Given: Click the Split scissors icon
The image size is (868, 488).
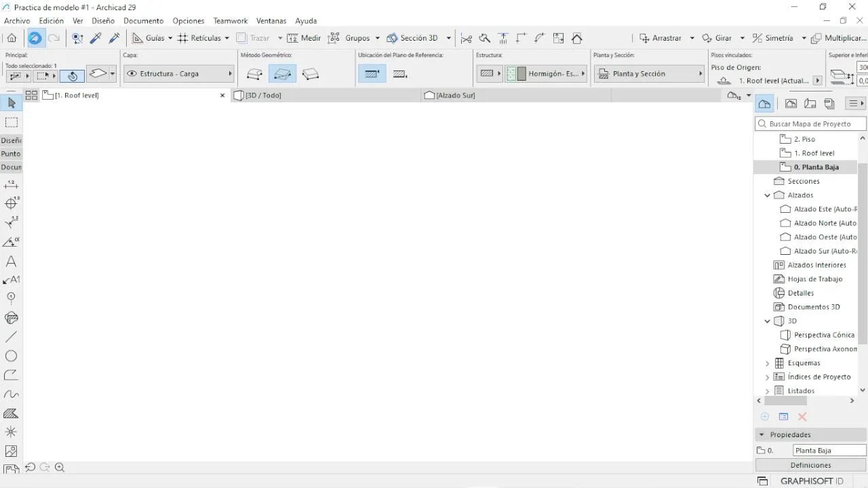Looking at the screenshot, I should [467, 38].
